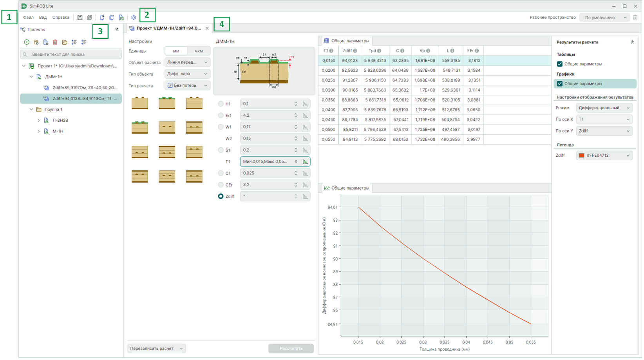Expand the П-2Н2В tree node
644x360 pixels.
coord(38,121)
